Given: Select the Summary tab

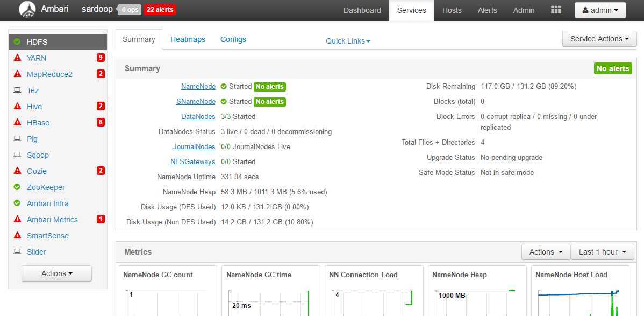Looking at the screenshot, I should click(139, 39).
